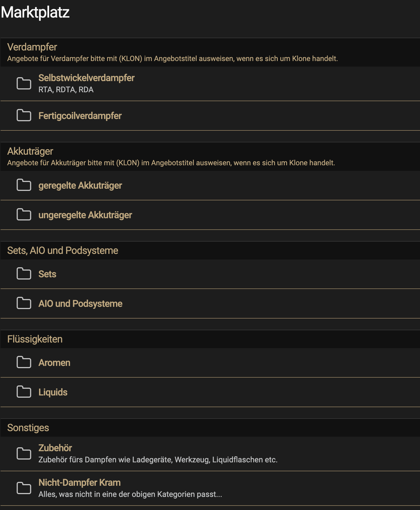Screen dimensions: 420x510
Task: Open the Aromen forum link
Action: pos(54,363)
